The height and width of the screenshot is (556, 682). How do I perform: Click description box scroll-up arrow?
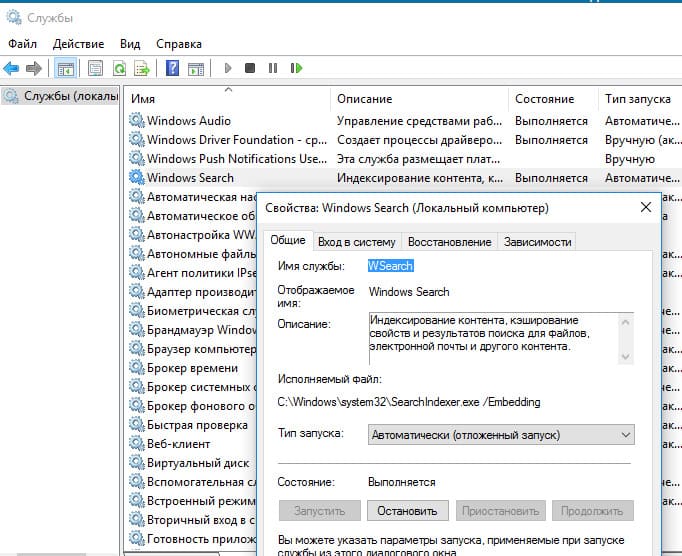[625, 322]
